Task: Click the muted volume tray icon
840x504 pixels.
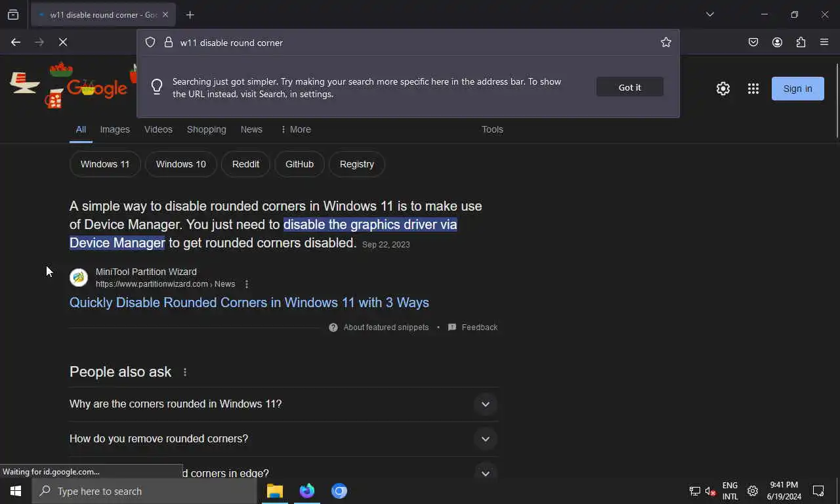Action: pyautogui.click(x=711, y=491)
